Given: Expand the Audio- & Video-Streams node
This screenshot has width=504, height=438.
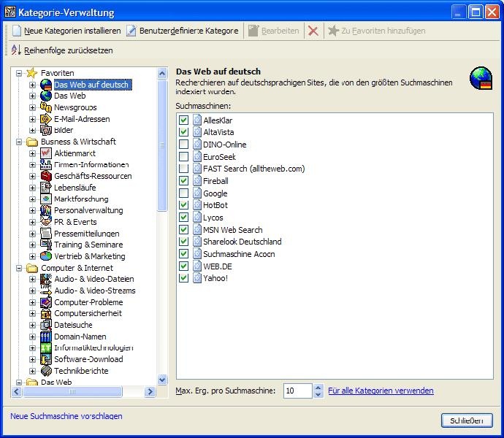Looking at the screenshot, I should coord(32,291).
